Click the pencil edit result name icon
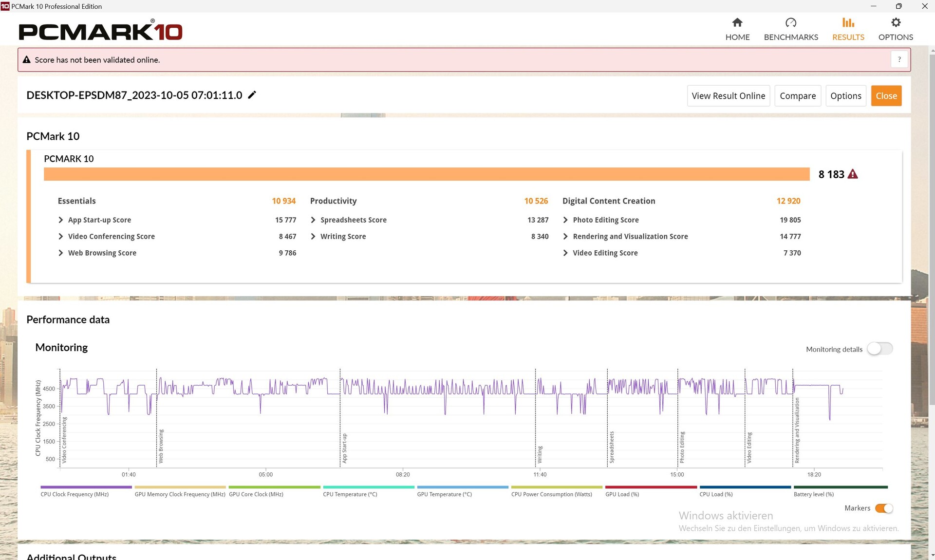This screenshot has width=935, height=560. tap(252, 95)
